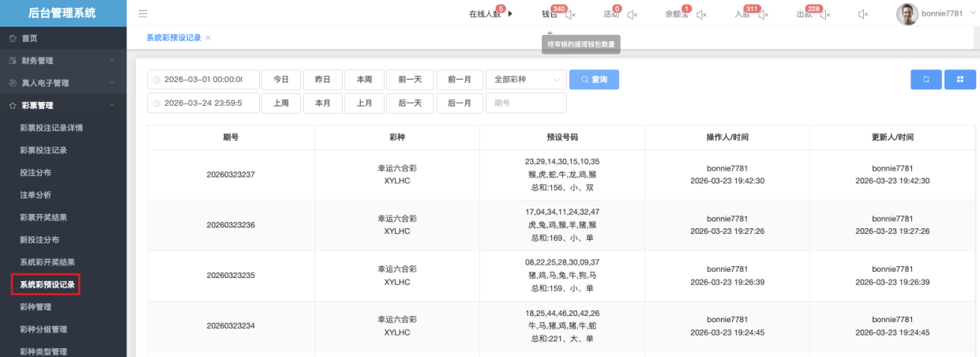
Task: Click the 期号 input field
Action: 526,103
